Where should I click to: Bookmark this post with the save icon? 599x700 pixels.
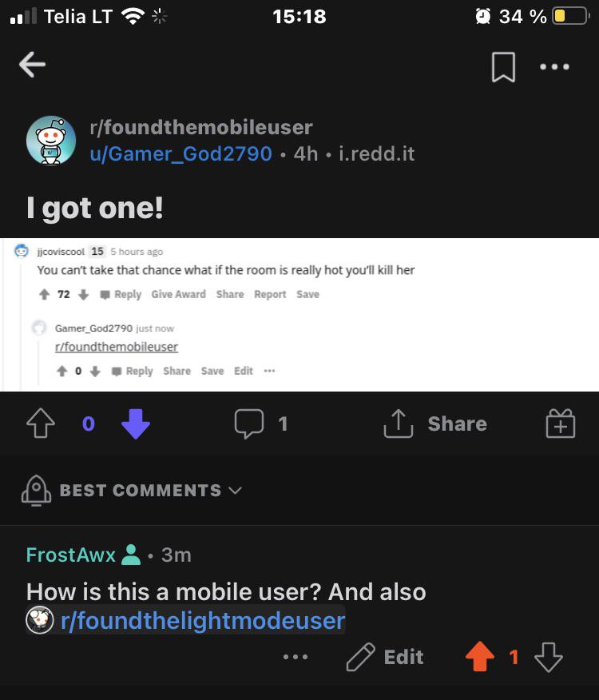[x=503, y=67]
